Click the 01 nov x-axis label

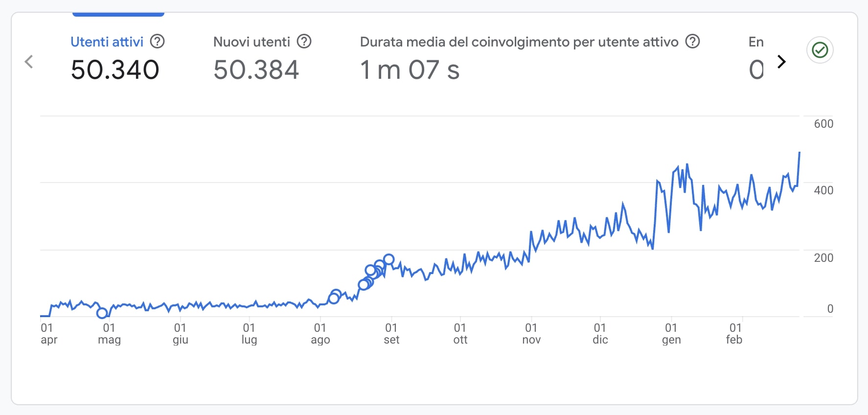click(x=531, y=334)
